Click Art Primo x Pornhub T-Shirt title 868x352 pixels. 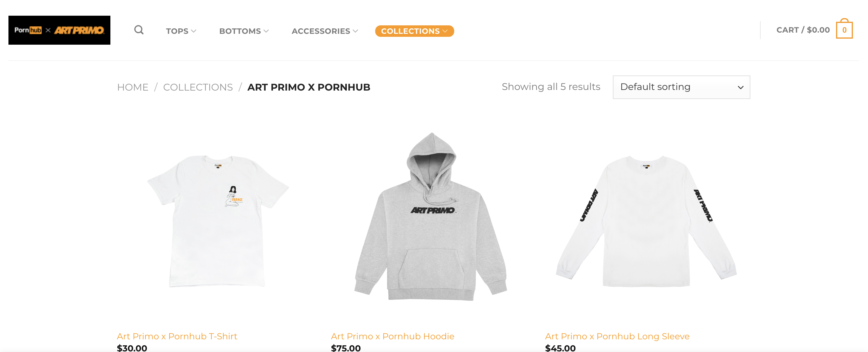coord(177,336)
